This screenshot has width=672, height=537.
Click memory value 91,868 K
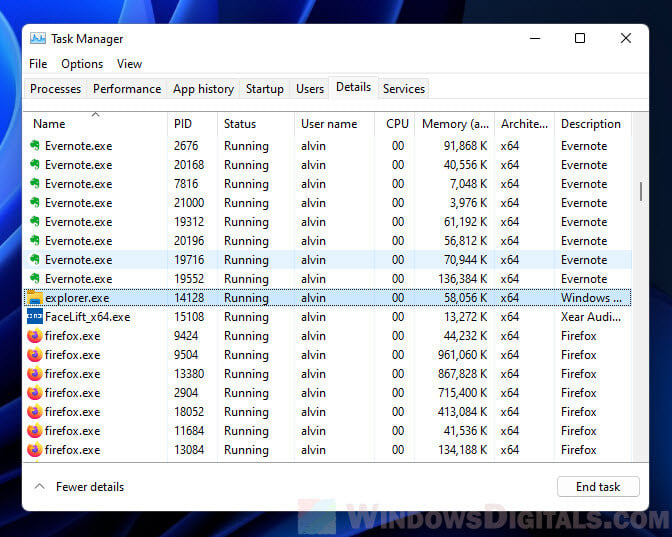point(465,145)
